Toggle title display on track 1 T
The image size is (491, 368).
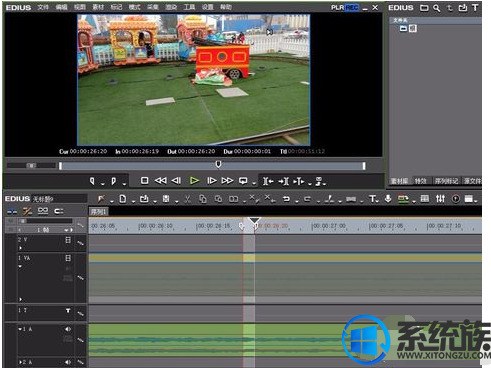pos(68,310)
